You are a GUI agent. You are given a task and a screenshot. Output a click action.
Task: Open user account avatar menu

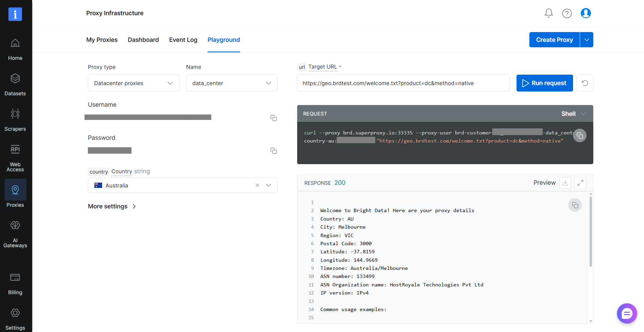click(x=586, y=13)
